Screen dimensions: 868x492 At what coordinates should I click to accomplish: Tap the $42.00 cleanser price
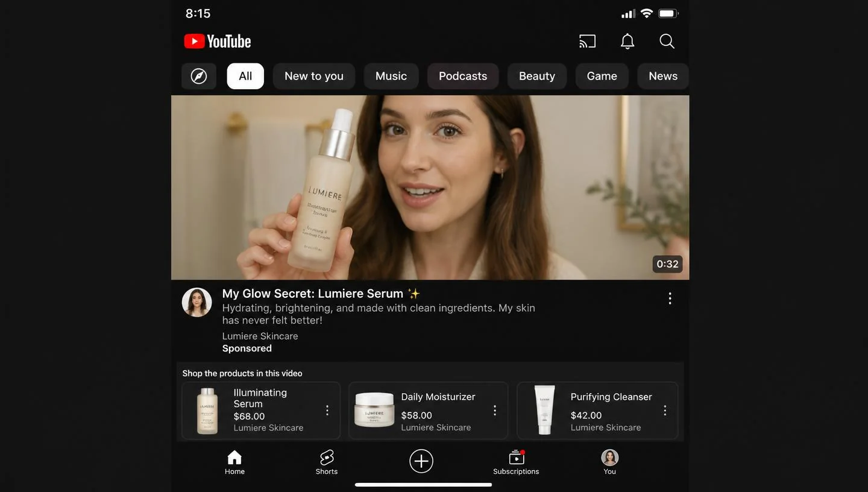(586, 415)
